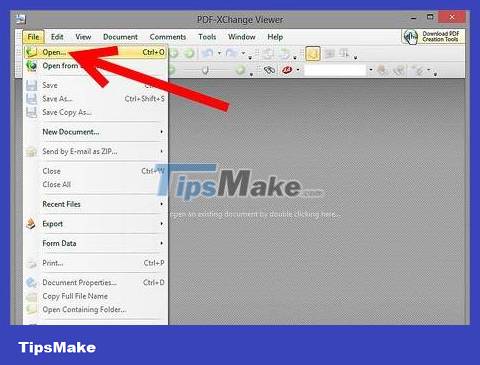Select the Snapshot tool next to Hand tool
Viewport: 480px width, 365px height.
(x=329, y=53)
